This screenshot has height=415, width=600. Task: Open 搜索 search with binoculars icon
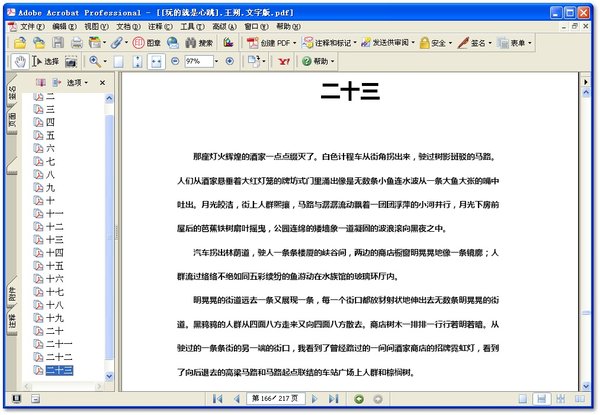coord(199,42)
